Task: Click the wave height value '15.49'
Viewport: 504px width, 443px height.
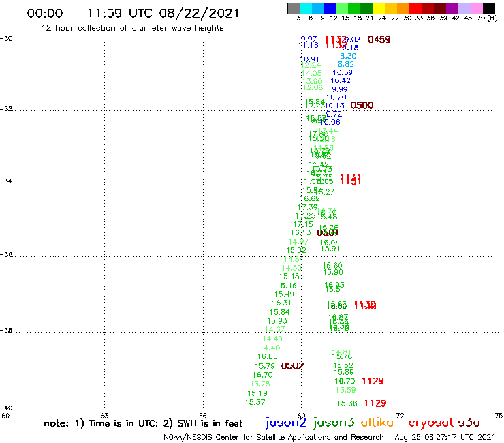Action: (x=284, y=294)
